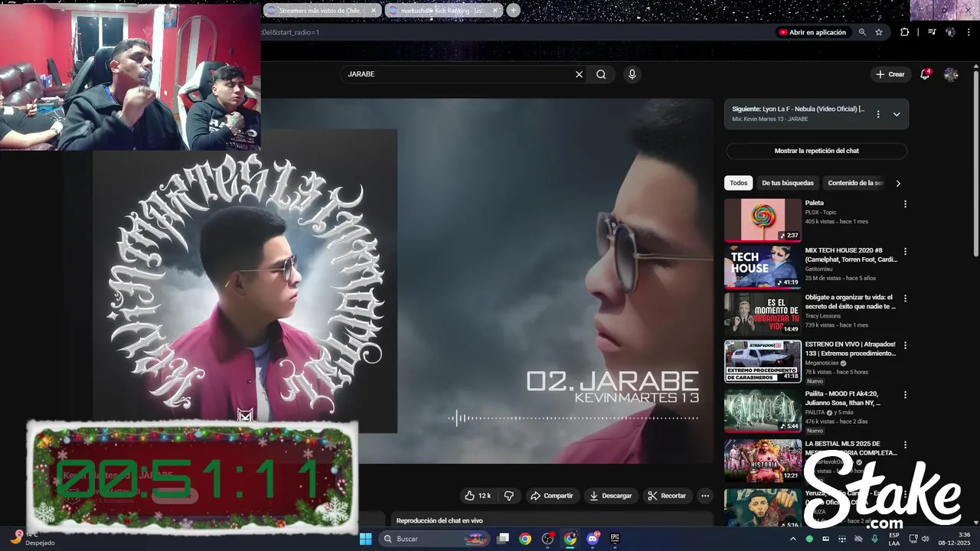
Task: Switch to Streamers más vistos de Chile tab
Action: (322, 11)
